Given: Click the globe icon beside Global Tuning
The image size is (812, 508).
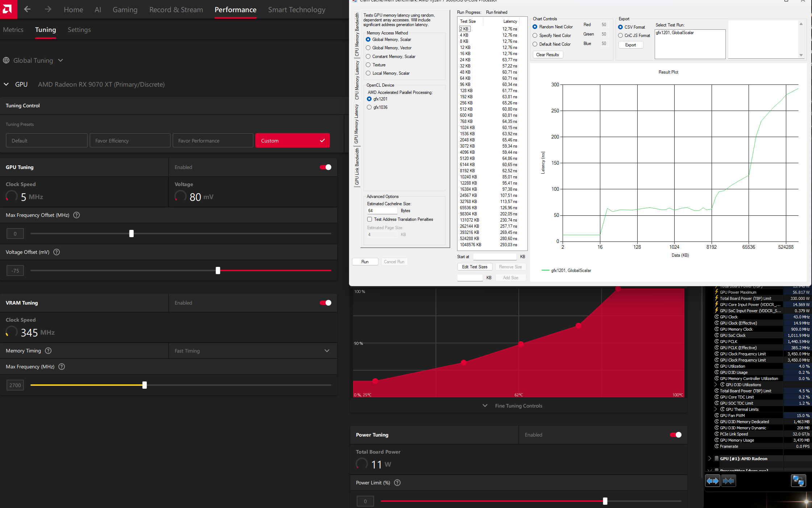Looking at the screenshot, I should tap(6, 61).
